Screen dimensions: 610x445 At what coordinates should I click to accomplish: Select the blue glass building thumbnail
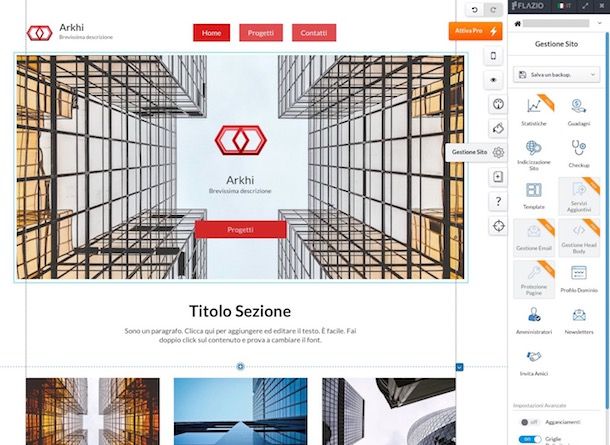click(240, 412)
